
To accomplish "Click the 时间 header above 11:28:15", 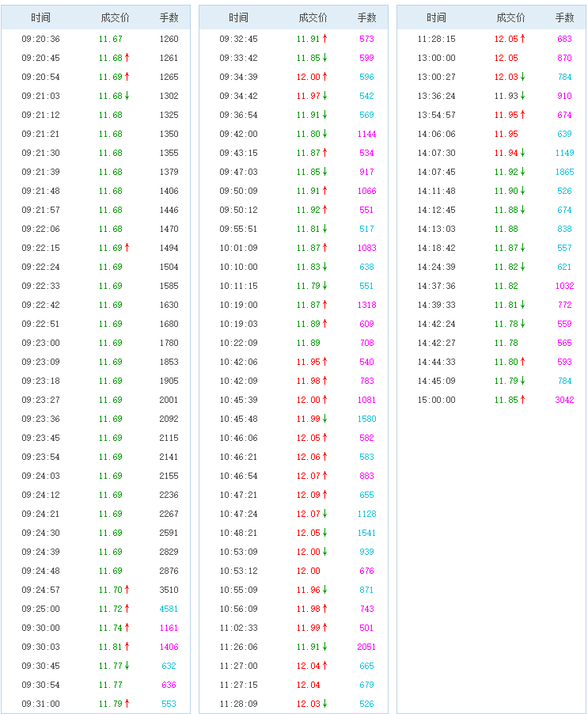I will (436, 17).
